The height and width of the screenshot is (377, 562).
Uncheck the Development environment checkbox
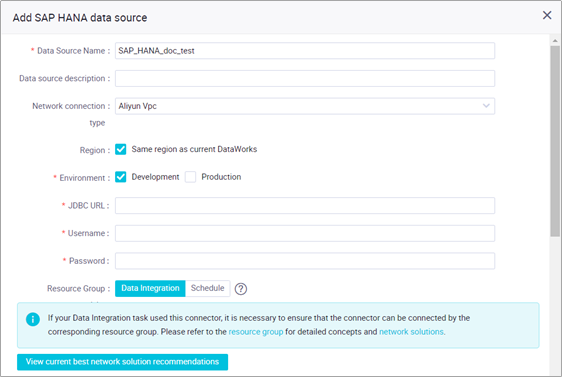[120, 177]
